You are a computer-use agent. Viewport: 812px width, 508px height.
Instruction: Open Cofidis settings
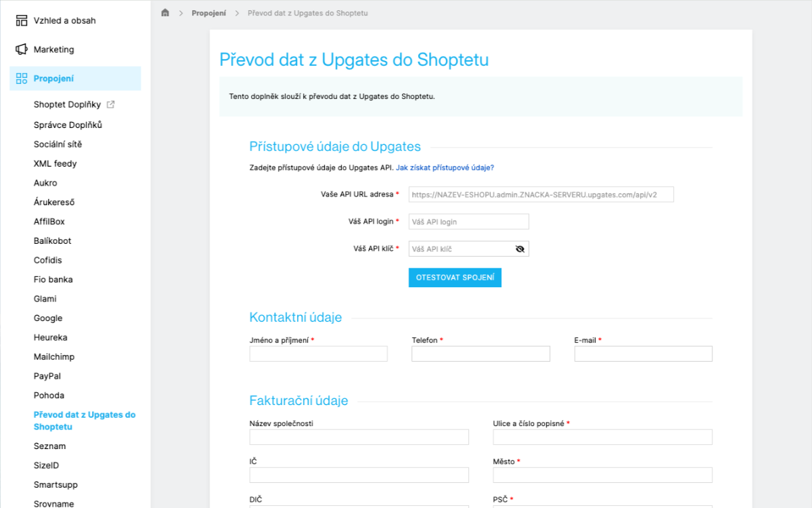(47, 260)
